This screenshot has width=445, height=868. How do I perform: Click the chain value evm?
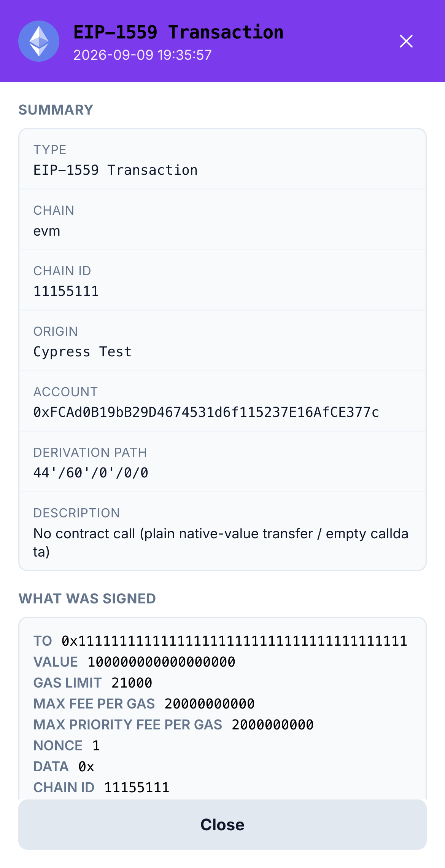(47, 231)
